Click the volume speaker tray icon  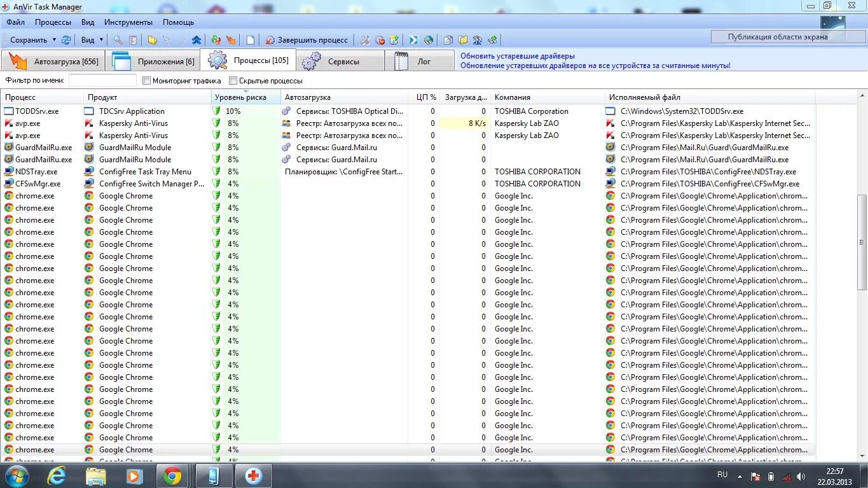coord(801,476)
